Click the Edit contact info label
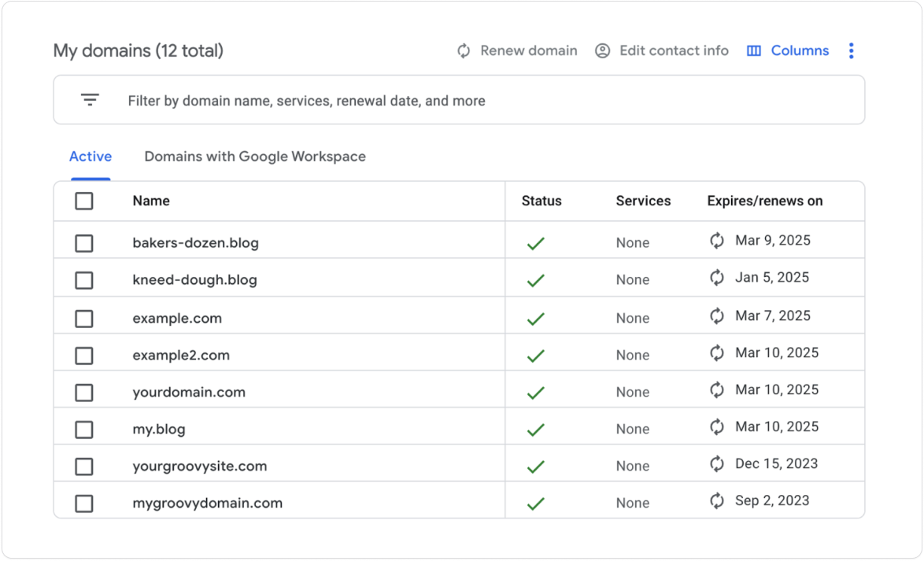The height and width of the screenshot is (561, 924). pos(675,50)
